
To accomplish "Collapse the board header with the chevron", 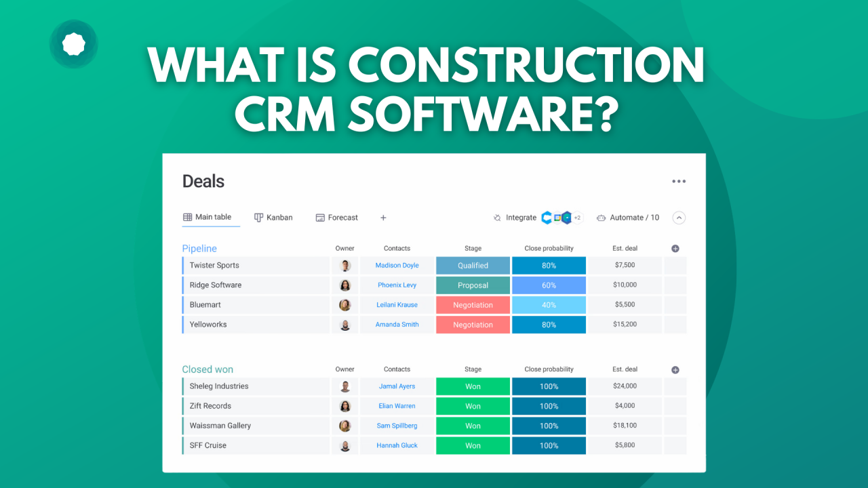I will coord(679,218).
